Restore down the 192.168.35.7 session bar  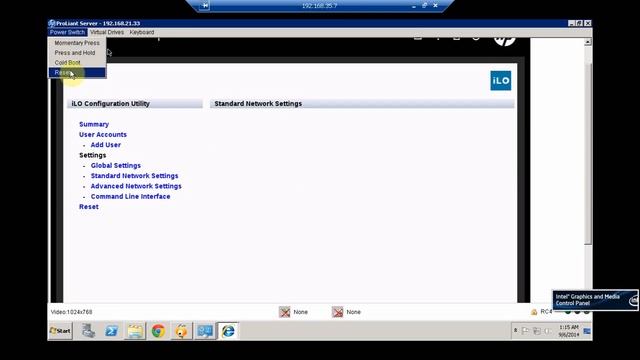424,6
